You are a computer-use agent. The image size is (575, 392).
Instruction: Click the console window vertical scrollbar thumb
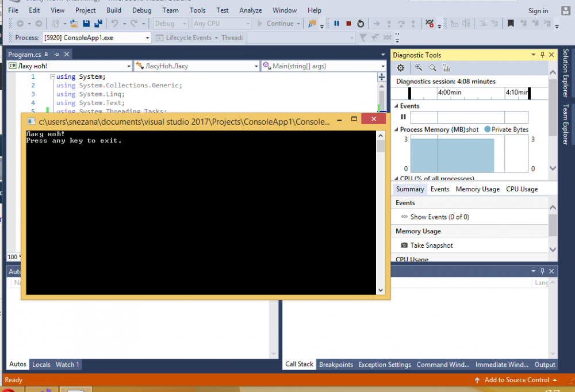coord(381,146)
